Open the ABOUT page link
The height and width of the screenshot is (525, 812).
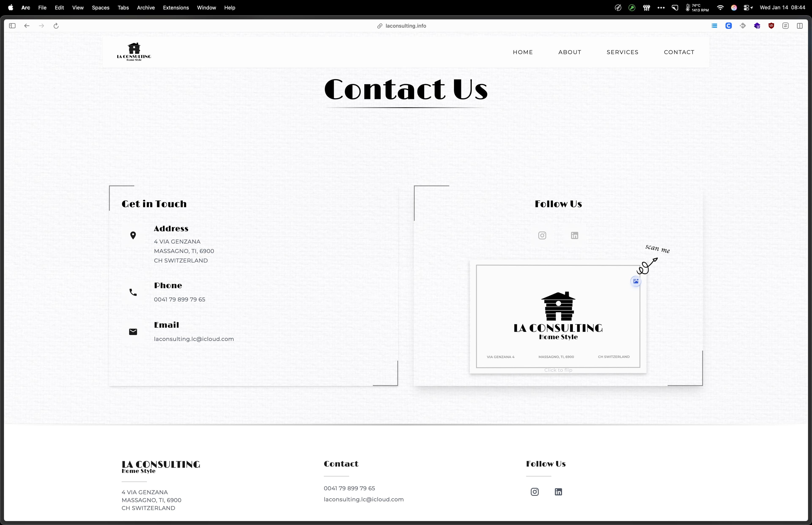point(570,52)
